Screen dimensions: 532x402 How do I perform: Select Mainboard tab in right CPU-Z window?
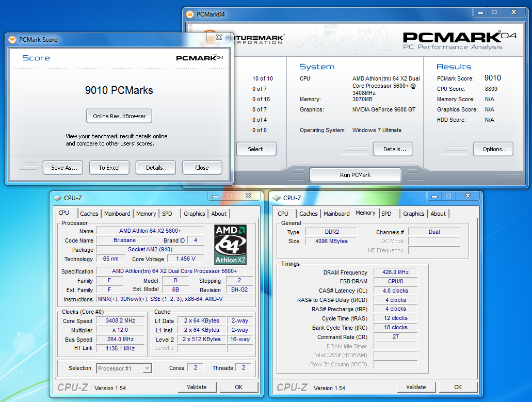336,214
